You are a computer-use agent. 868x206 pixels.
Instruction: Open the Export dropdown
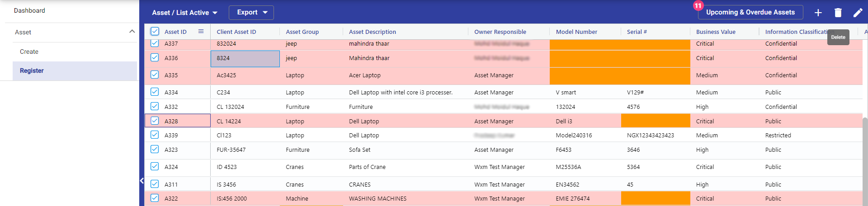251,13
